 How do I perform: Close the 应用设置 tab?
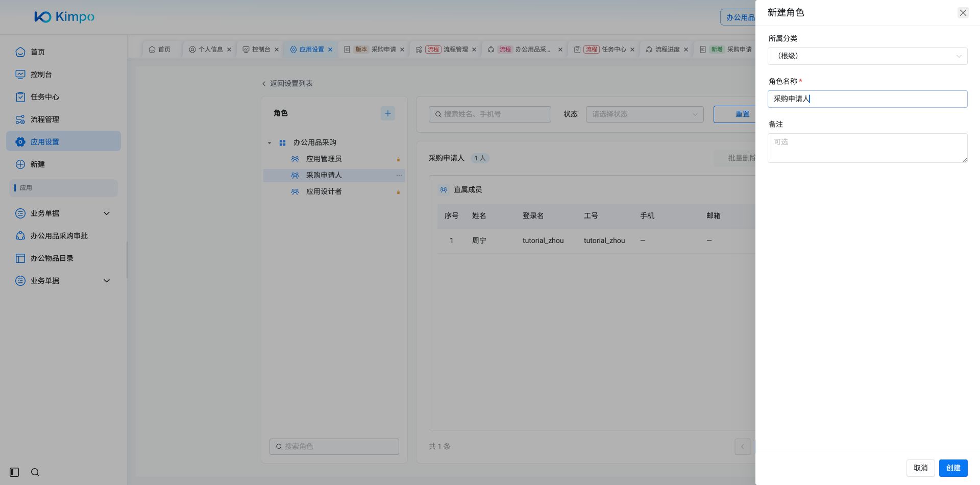tap(330, 50)
